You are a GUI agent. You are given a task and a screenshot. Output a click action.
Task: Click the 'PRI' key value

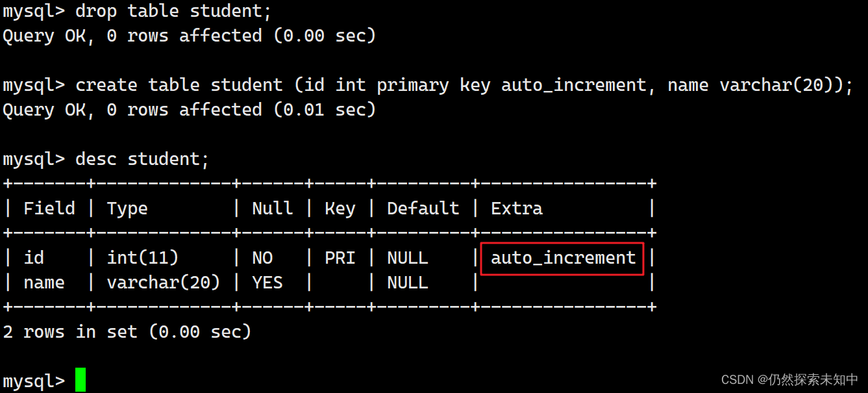(340, 258)
